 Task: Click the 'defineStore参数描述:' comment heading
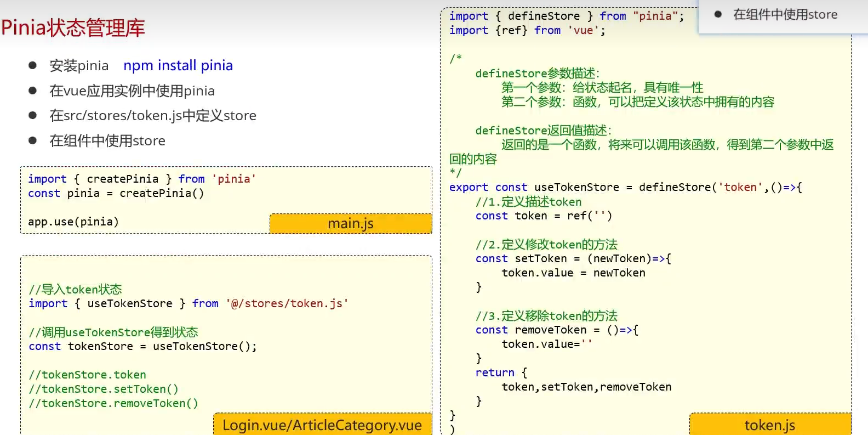[538, 74]
